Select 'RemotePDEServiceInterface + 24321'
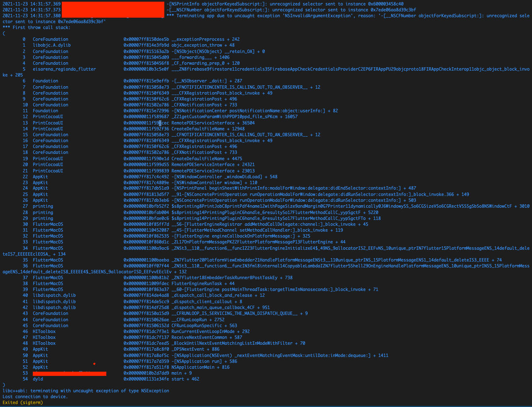The image size is (532, 407). (213, 164)
